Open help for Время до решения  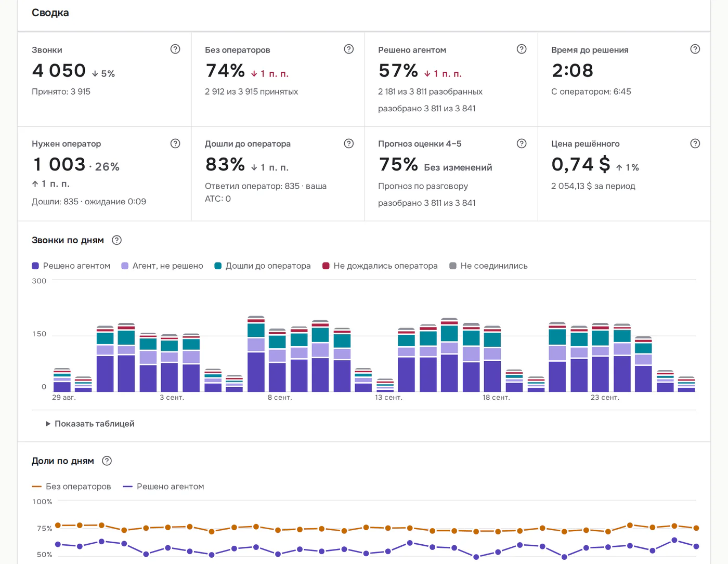tap(695, 49)
